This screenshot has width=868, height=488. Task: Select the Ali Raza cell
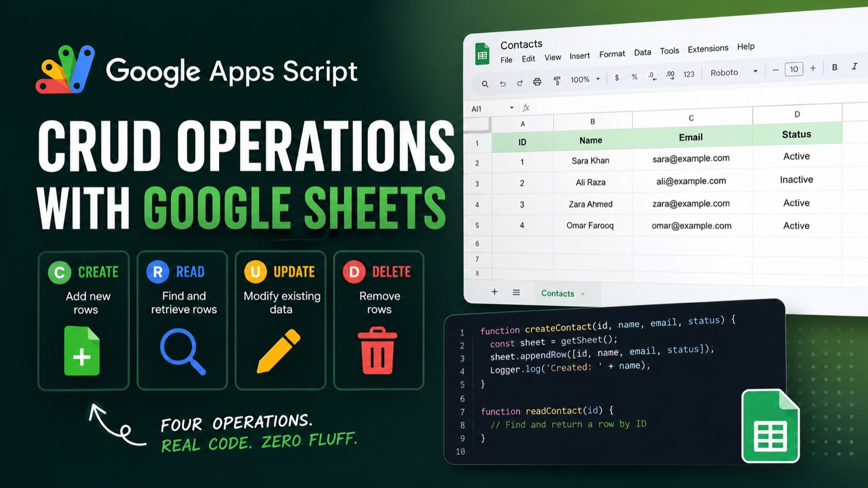[593, 182]
